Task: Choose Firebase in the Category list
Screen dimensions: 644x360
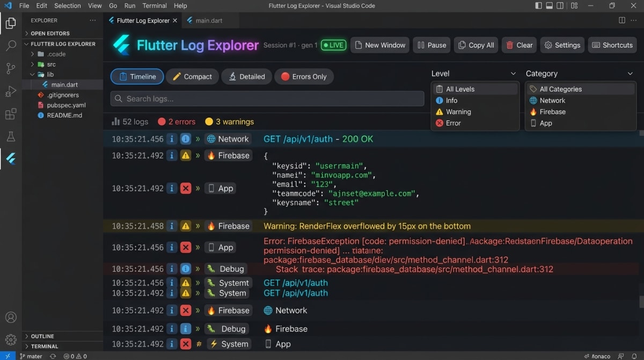Action: coord(581,112)
